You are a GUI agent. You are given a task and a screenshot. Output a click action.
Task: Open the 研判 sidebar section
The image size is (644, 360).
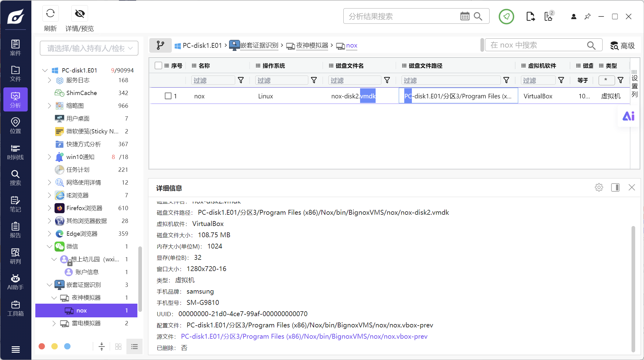tap(16, 256)
